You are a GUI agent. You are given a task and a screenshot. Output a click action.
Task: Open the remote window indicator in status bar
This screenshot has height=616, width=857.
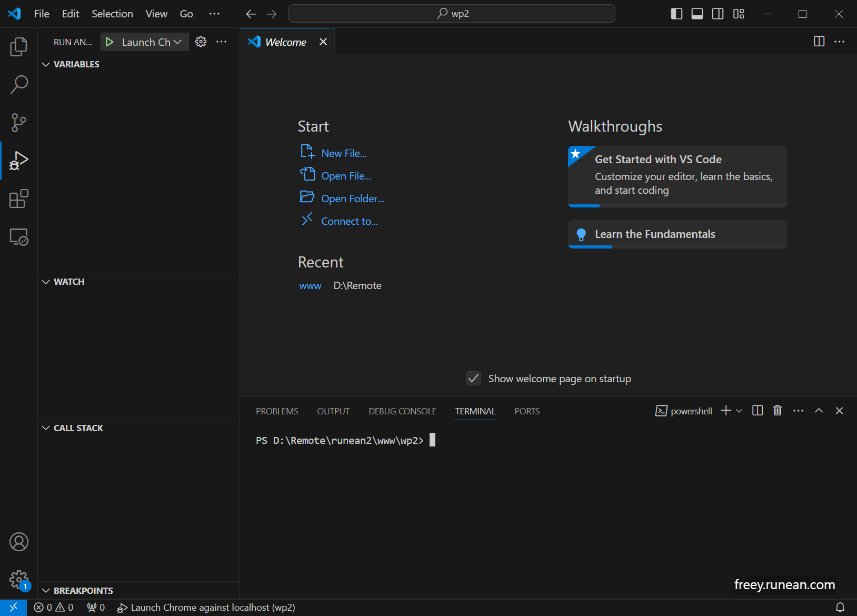14,608
